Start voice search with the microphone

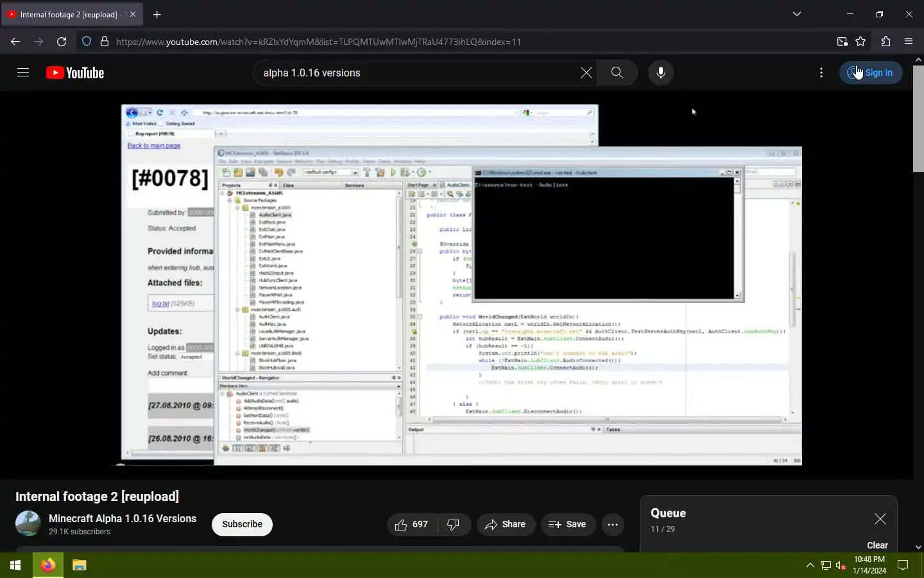(661, 73)
